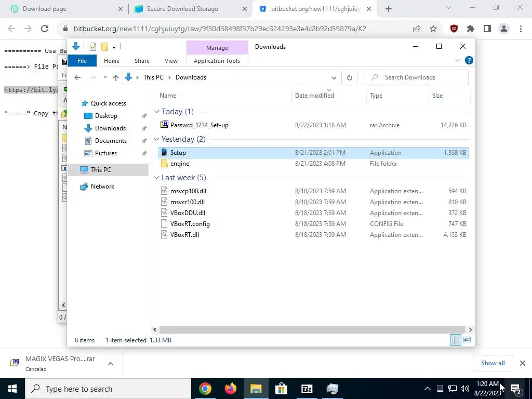
Task: Select Documents in Quick access
Action: 111,141
